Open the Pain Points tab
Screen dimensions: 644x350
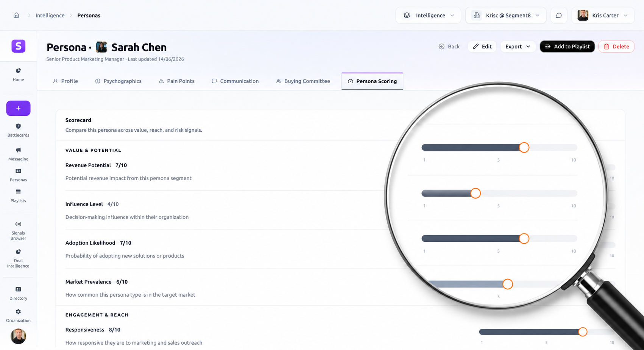click(176, 81)
